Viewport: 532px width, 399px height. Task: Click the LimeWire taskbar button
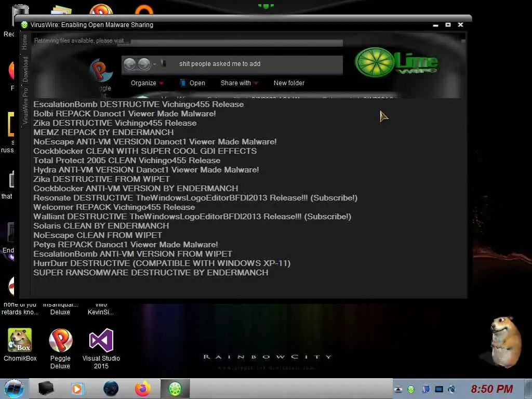tap(175, 389)
